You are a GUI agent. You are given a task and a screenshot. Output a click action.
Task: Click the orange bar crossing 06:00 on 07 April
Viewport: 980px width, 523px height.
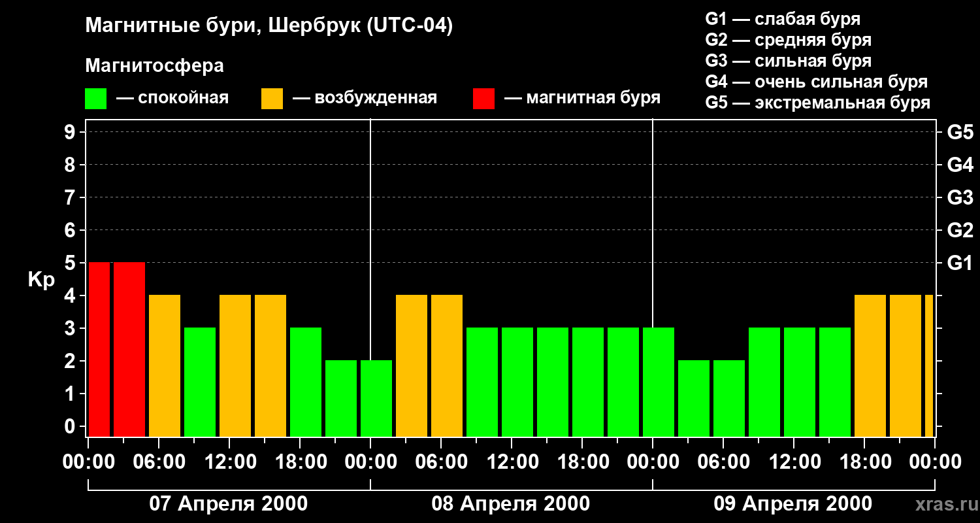coord(165,365)
